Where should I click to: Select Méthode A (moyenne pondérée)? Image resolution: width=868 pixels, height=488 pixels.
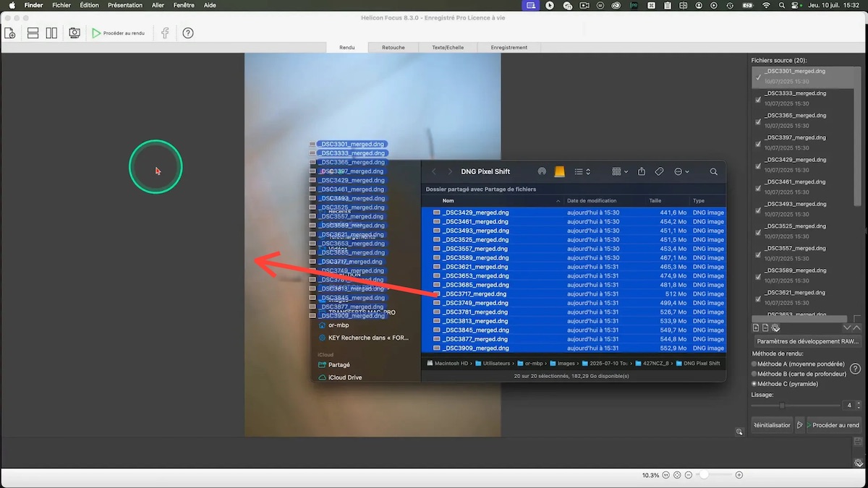tap(798, 364)
